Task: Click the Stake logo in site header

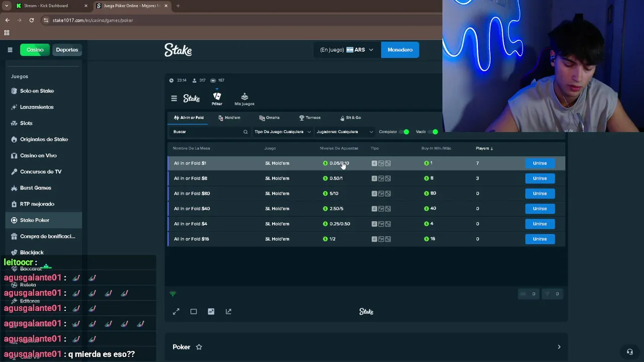Action: pos(178,50)
